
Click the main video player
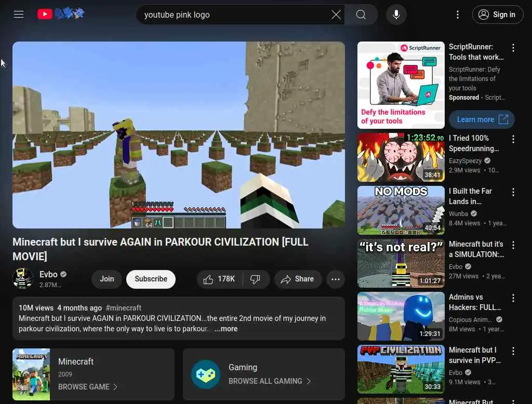pyautogui.click(x=179, y=135)
